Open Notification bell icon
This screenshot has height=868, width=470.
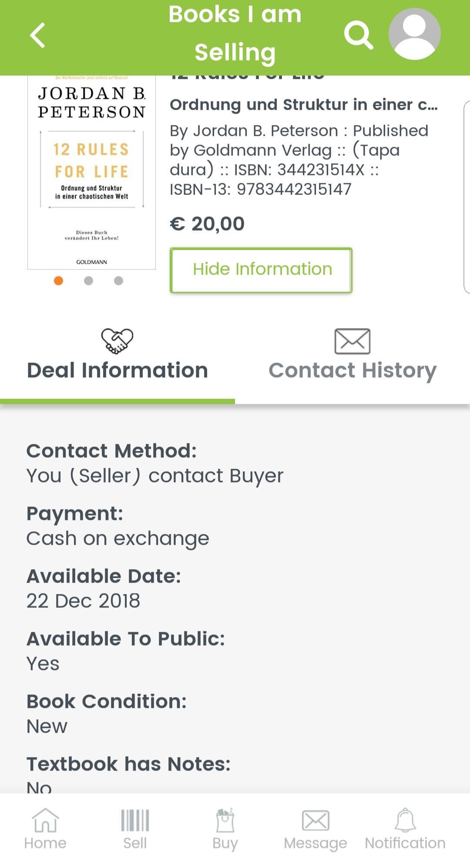click(x=405, y=829)
